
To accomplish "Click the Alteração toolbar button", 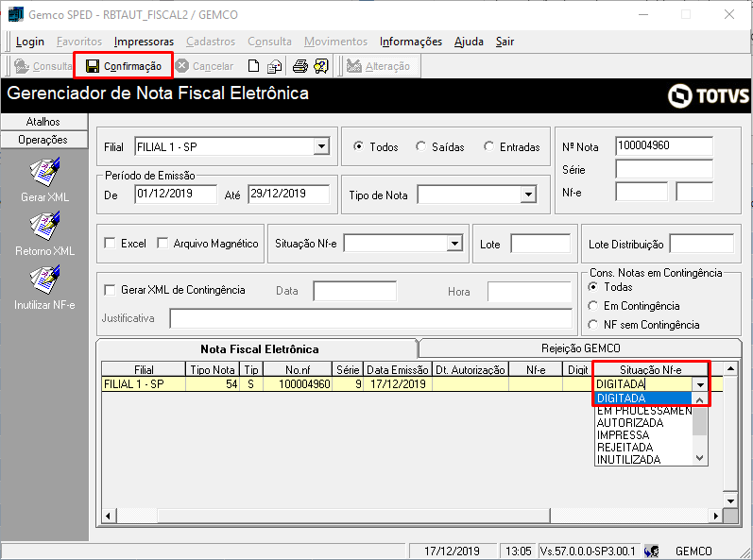I will pos(379,66).
